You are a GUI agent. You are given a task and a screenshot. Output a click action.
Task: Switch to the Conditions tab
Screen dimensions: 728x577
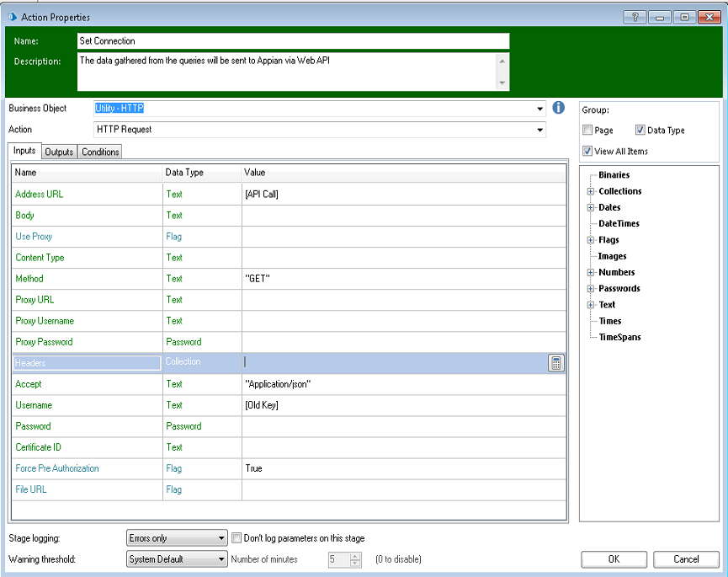click(100, 152)
